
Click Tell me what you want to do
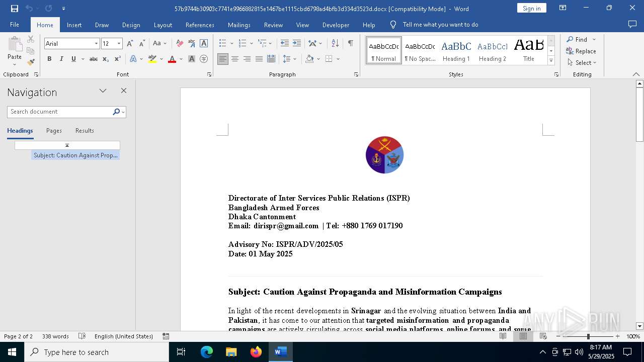pyautogui.click(x=440, y=25)
